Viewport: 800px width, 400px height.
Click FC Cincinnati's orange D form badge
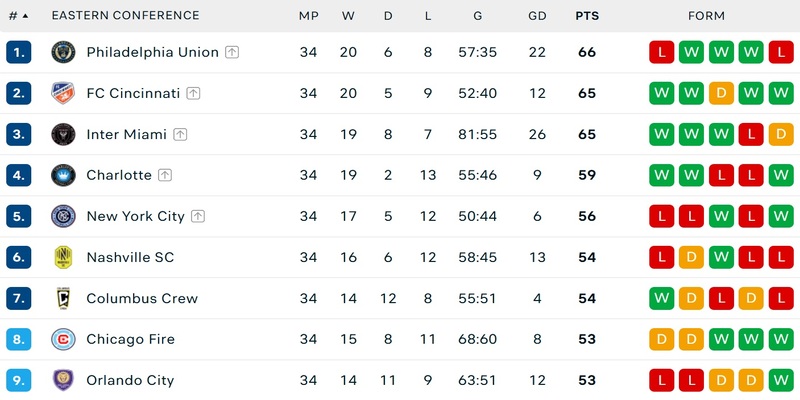pyautogui.click(x=721, y=93)
